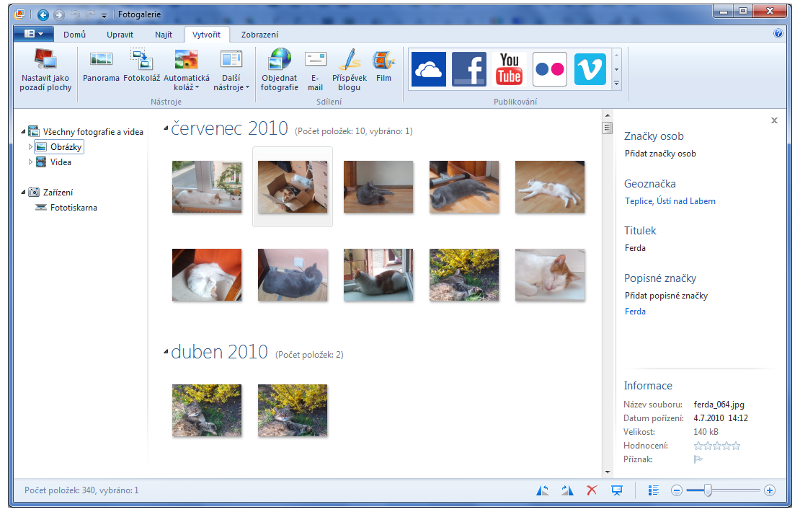Screen dimensions: 800x512
Task: Rotate photo left
Action: point(542,491)
